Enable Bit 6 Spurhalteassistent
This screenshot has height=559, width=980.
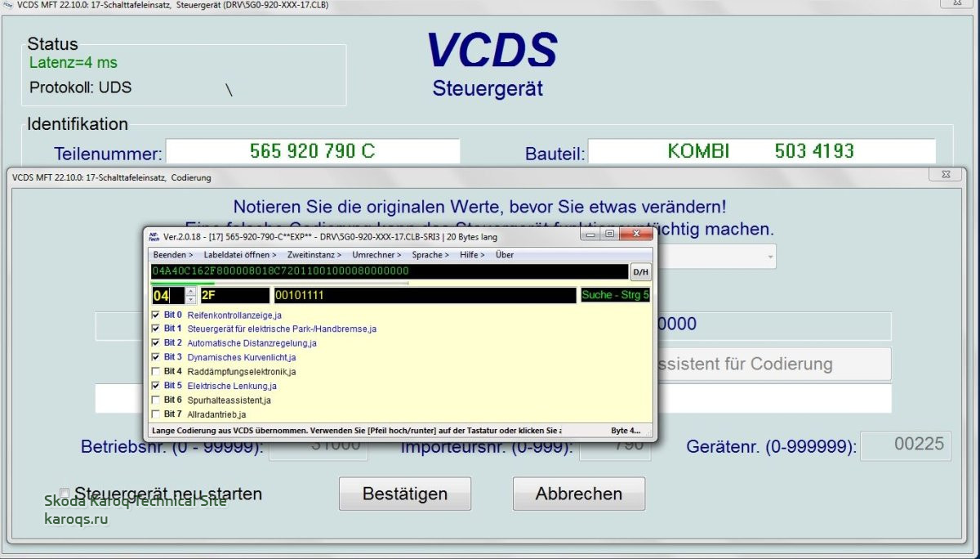coord(156,400)
